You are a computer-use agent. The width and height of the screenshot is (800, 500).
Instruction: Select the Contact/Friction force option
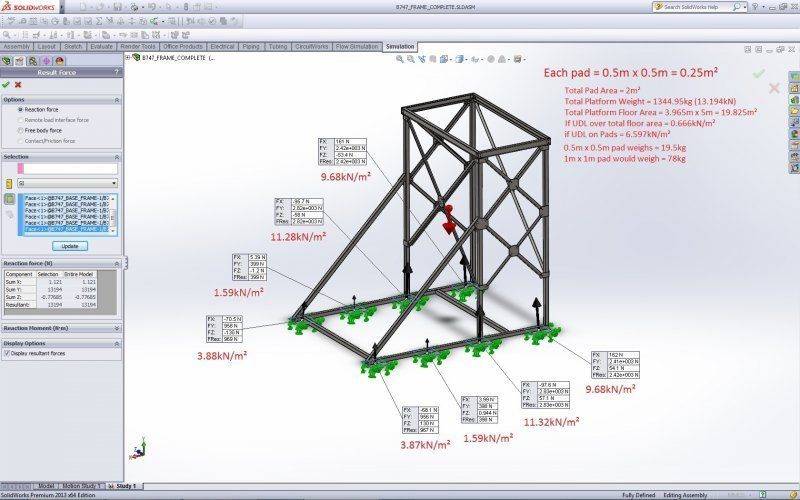[x=20, y=141]
